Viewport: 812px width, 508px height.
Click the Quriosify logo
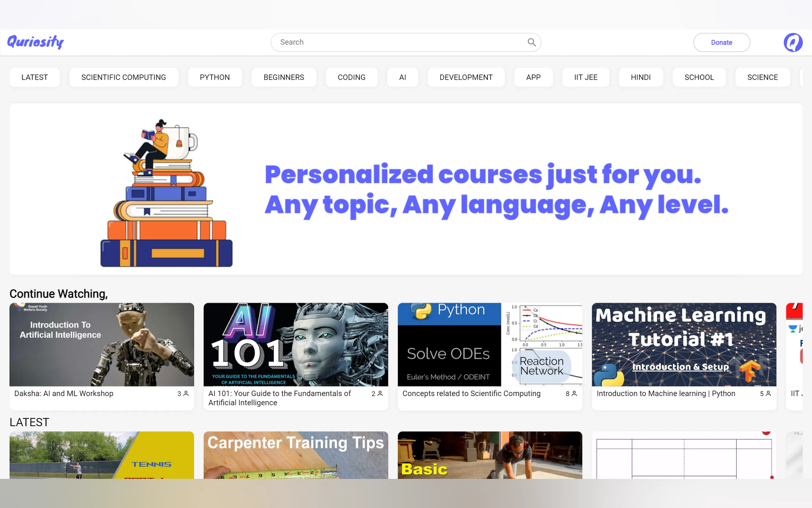point(35,42)
